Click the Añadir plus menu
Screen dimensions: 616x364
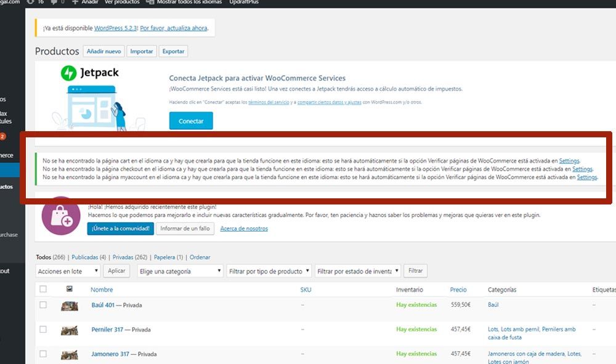[x=85, y=2]
